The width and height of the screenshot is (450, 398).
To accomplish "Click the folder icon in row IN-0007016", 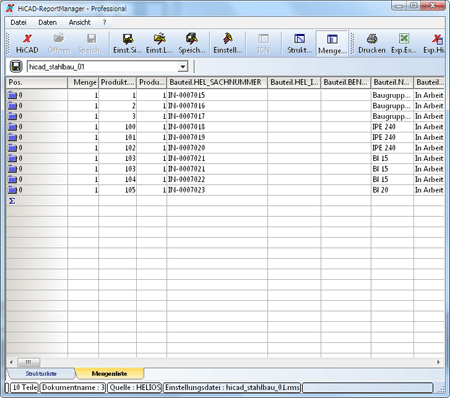I will pyautogui.click(x=12, y=106).
